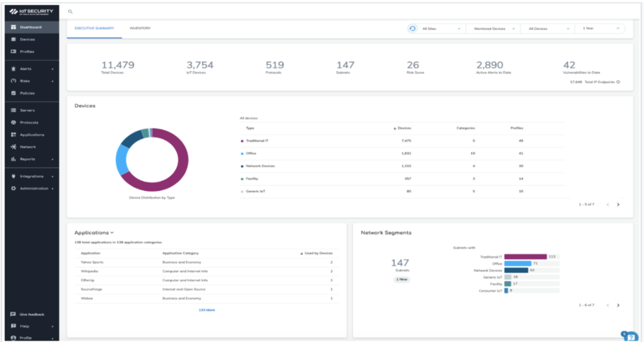This screenshot has width=644, height=344.
Task: Click the 42 Vulnerabilities to Date stat
Action: point(581,67)
